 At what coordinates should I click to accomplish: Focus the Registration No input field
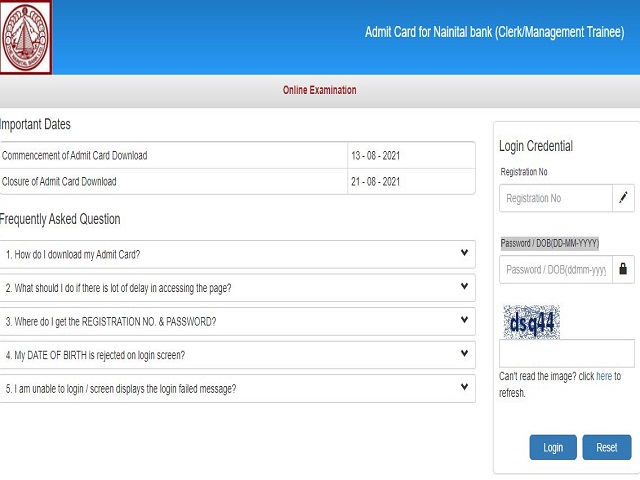point(556,198)
